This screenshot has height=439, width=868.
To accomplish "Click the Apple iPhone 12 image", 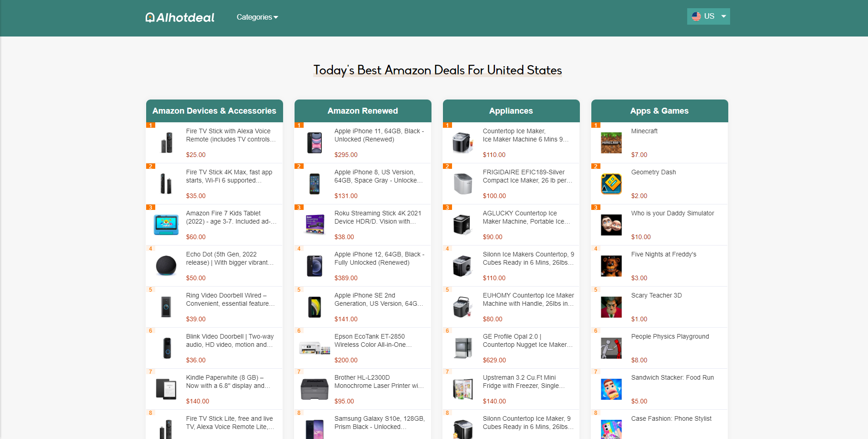I will pyautogui.click(x=315, y=266).
